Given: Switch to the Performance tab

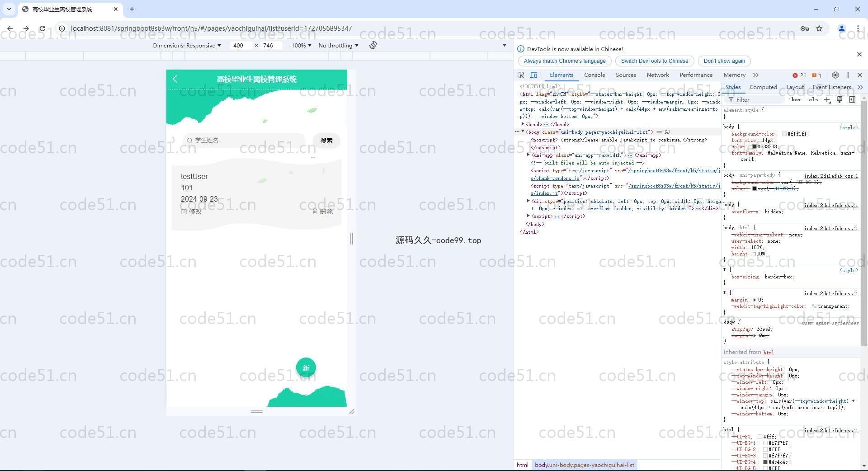Looking at the screenshot, I should click(696, 75).
